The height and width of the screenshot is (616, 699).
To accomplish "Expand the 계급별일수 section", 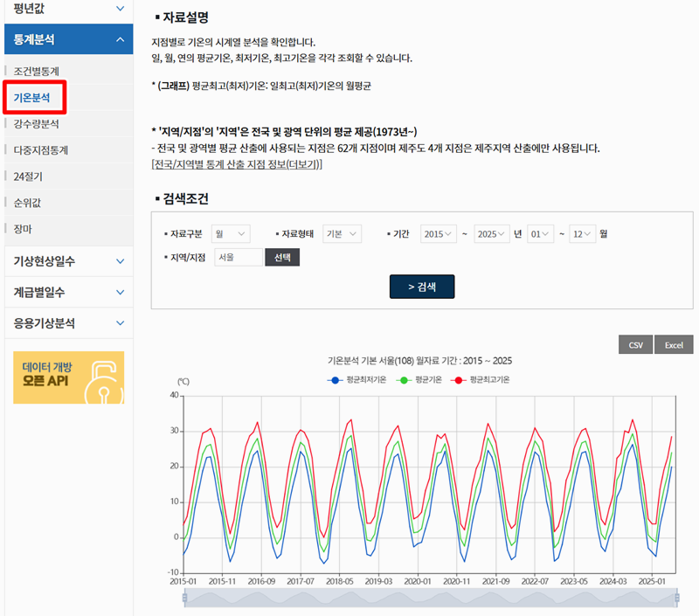I will click(x=69, y=293).
